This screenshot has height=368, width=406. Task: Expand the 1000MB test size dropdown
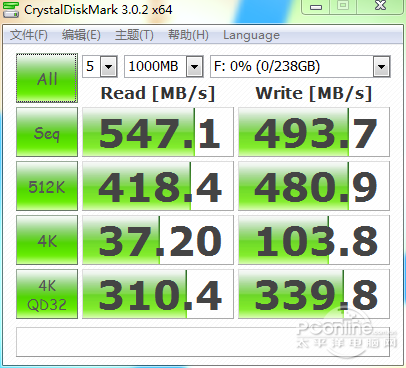194,67
